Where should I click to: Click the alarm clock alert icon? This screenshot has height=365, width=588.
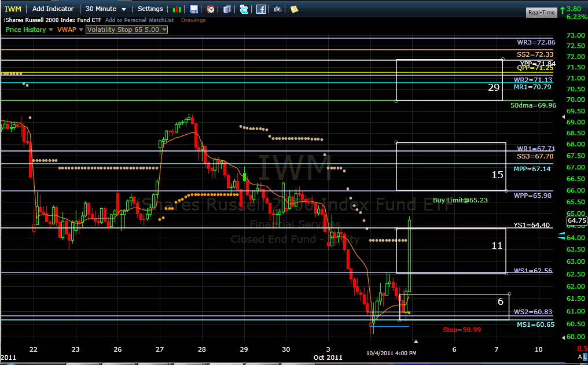[x=211, y=9]
